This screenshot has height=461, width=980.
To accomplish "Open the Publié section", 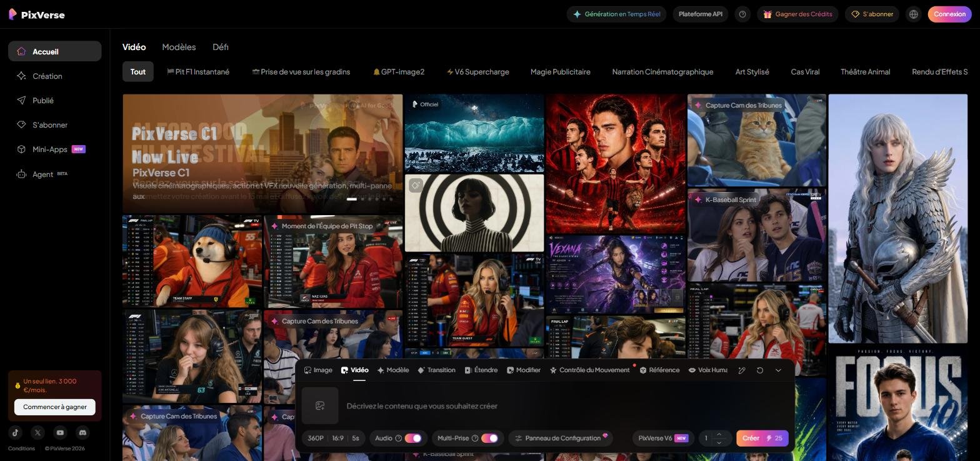I will (55, 100).
